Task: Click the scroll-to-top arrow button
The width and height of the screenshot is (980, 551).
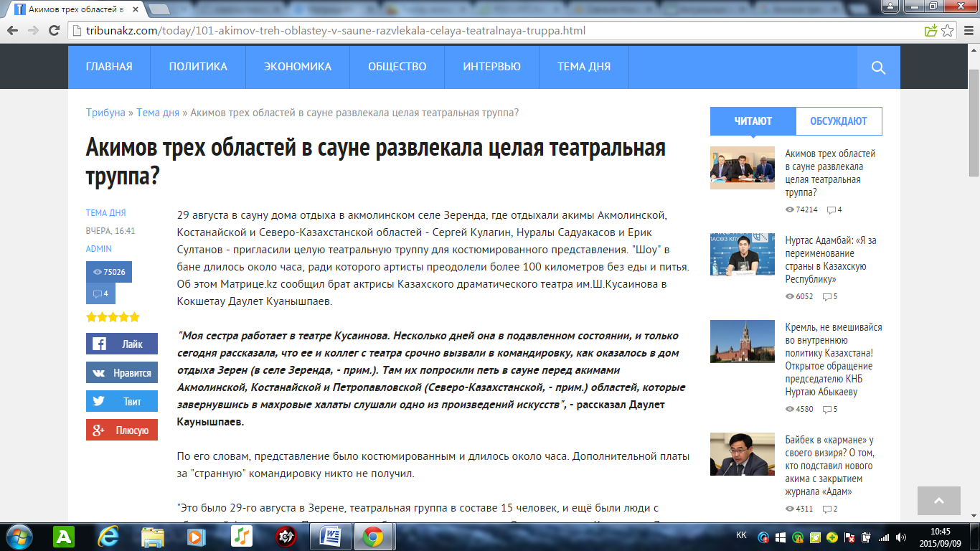Action: coord(938,501)
